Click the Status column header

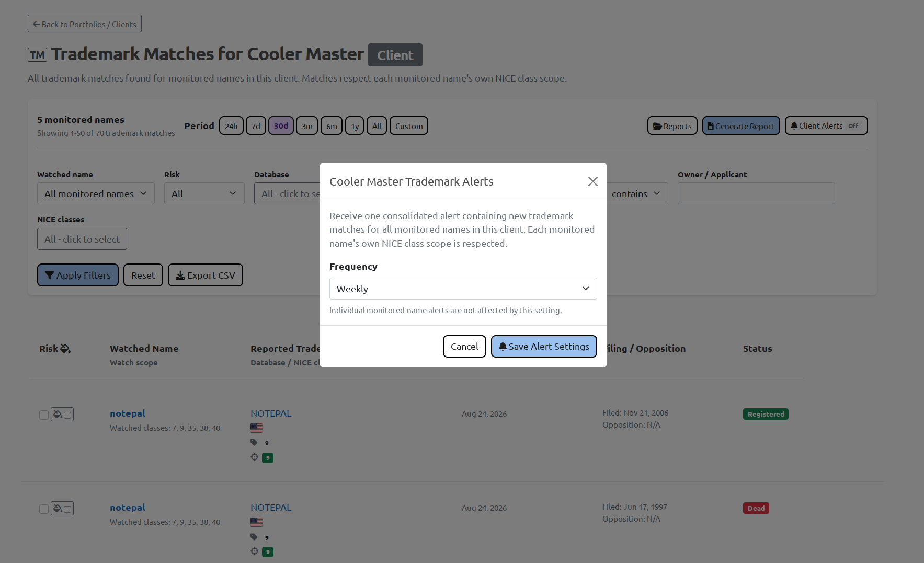click(x=757, y=348)
